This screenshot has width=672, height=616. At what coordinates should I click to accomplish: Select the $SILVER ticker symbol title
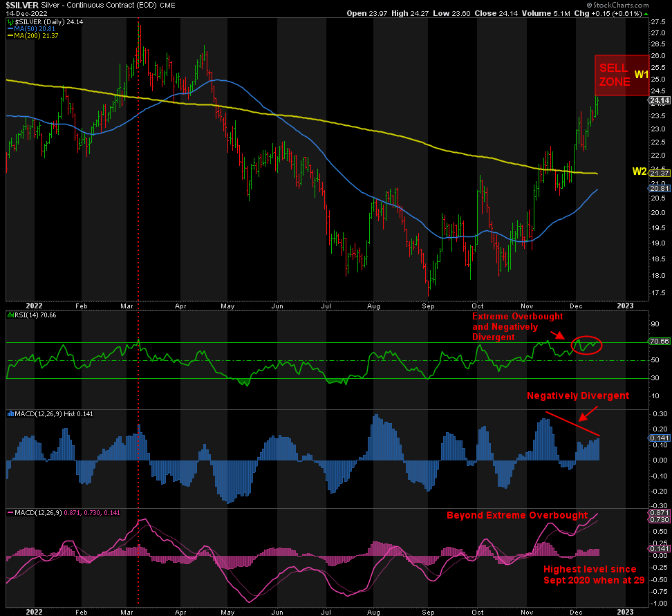(x=22, y=5)
